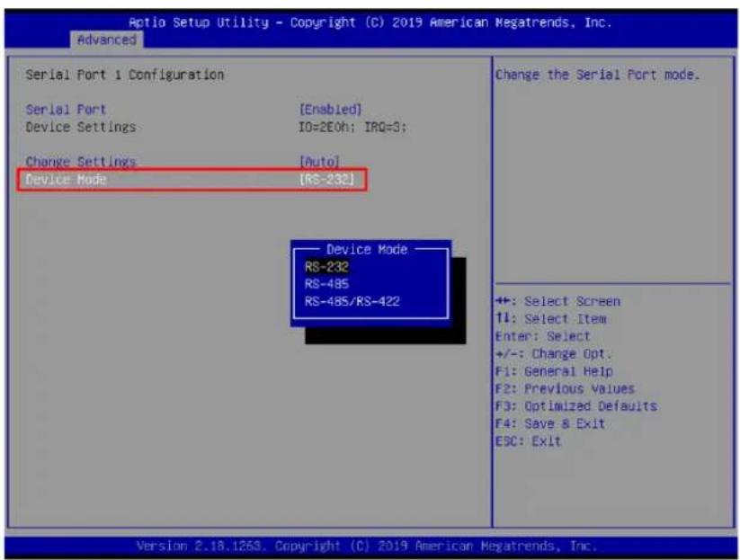Click 'Change the Serial Port mode' help text
The height and width of the screenshot is (560, 740).
coord(597,75)
